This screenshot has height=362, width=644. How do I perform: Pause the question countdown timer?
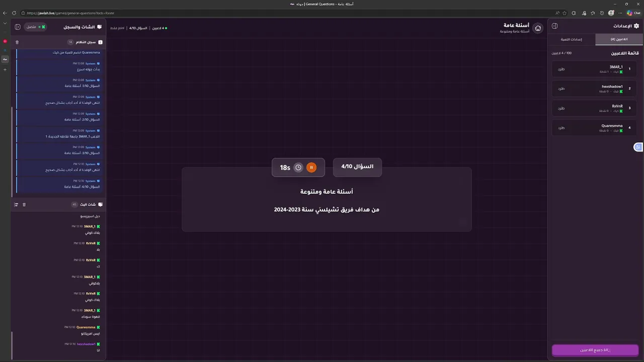point(311,167)
